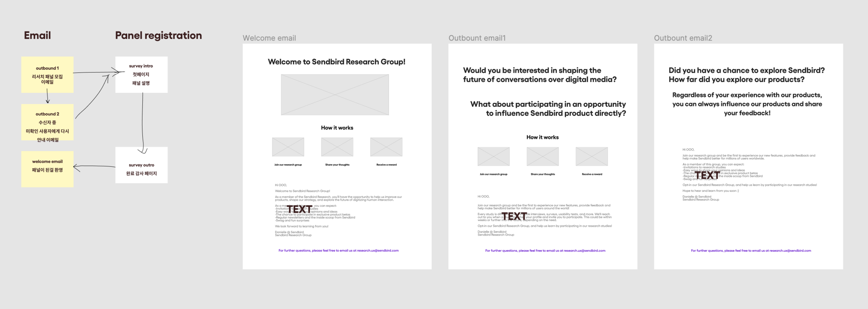Image resolution: width=868 pixels, height=309 pixels.
Task: Click "Join our research group" caption in Outbound email1
Action: [x=494, y=174]
